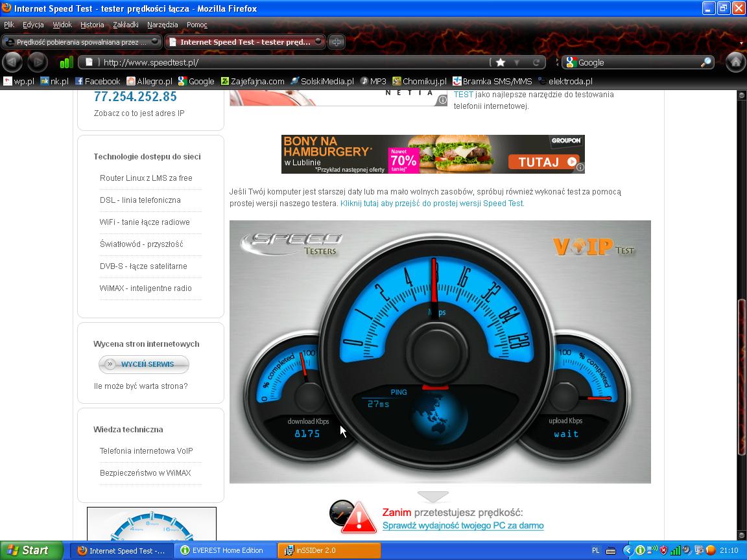Image resolution: width=747 pixels, height=560 pixels.
Task: Open the Google bookmark in bookmarks bar
Action: 196,82
